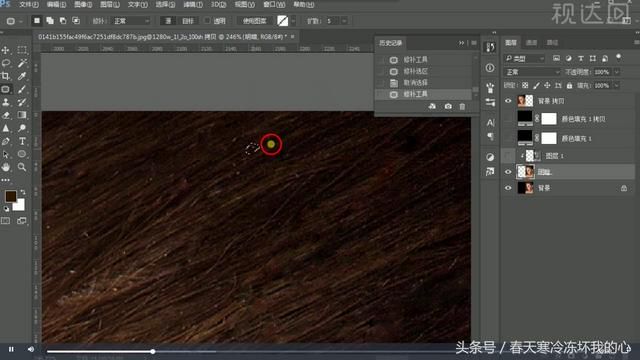This screenshot has width=640, height=360.
Task: Show the 图层 1 clipped layer
Action: click(508, 156)
